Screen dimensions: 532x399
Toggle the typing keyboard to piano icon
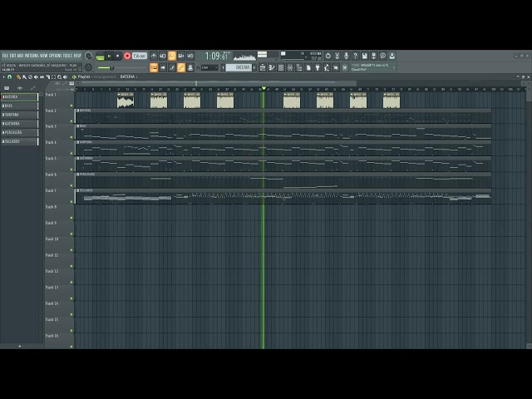[x=154, y=68]
